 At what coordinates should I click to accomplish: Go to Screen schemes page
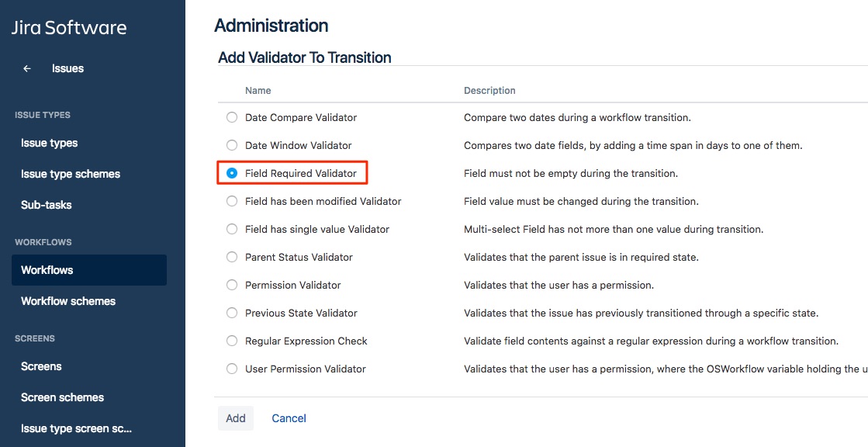pos(62,397)
